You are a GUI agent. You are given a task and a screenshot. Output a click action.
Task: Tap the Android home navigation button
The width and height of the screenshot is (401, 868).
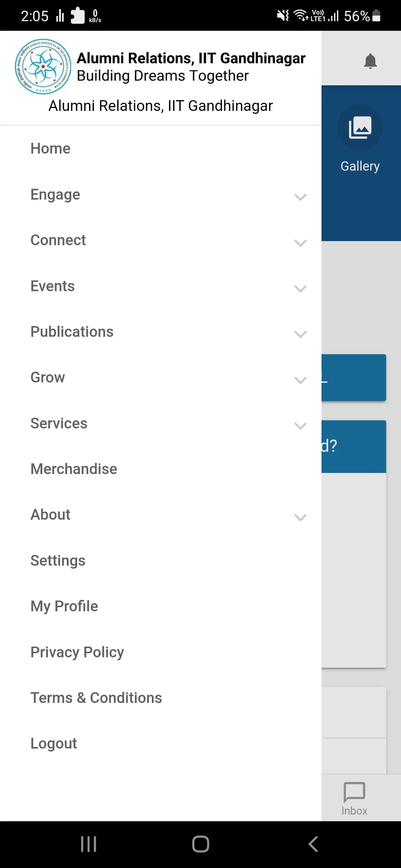[200, 844]
